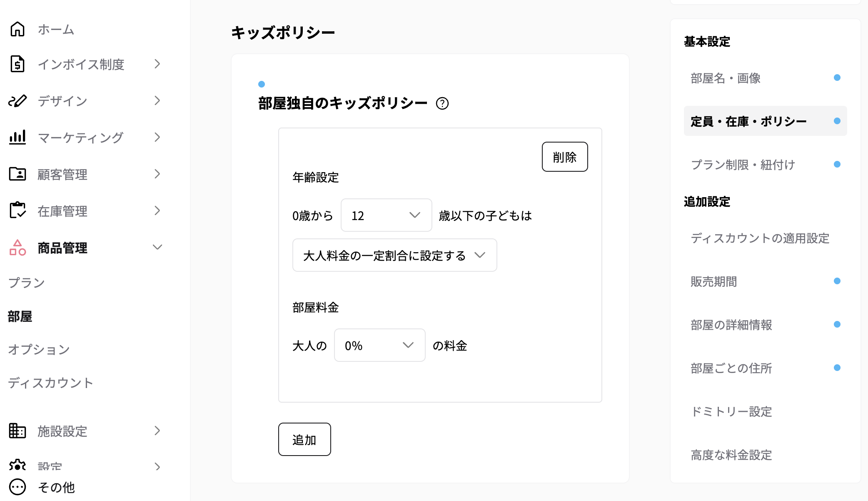The image size is (868, 501).
Task: Open the デザイン design icon
Action: [x=17, y=100]
